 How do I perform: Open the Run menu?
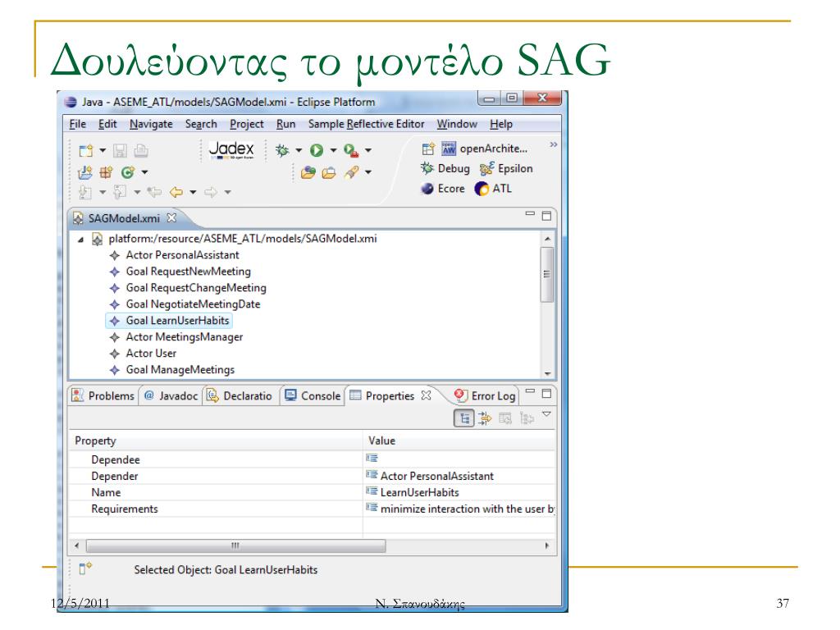285,125
